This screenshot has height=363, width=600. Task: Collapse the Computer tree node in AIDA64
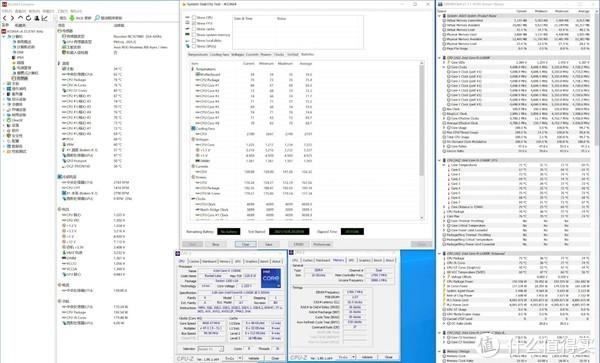4,37
